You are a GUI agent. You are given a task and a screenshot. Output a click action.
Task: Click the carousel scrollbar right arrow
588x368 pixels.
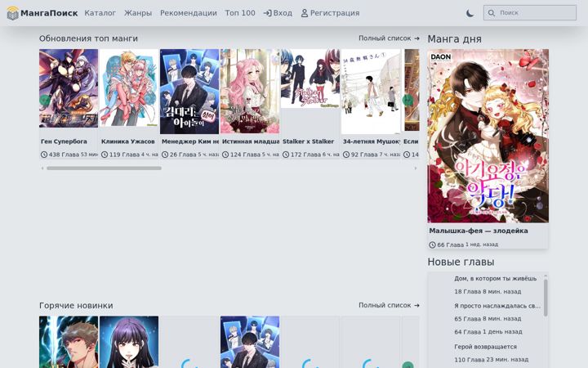(x=416, y=168)
